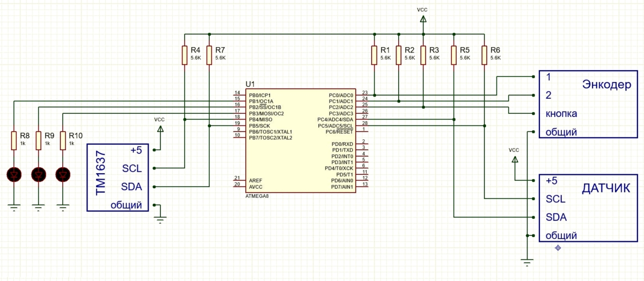Image resolution: width=644 pixels, height=281 pixels.
Task: Click resistor R1 symbol
Action: coord(374,55)
